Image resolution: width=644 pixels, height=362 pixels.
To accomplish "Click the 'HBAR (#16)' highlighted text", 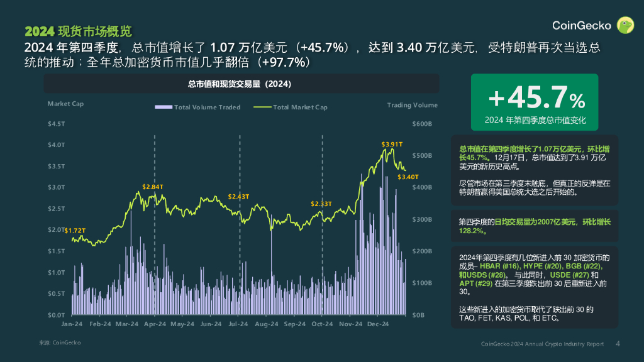I will tap(499, 266).
